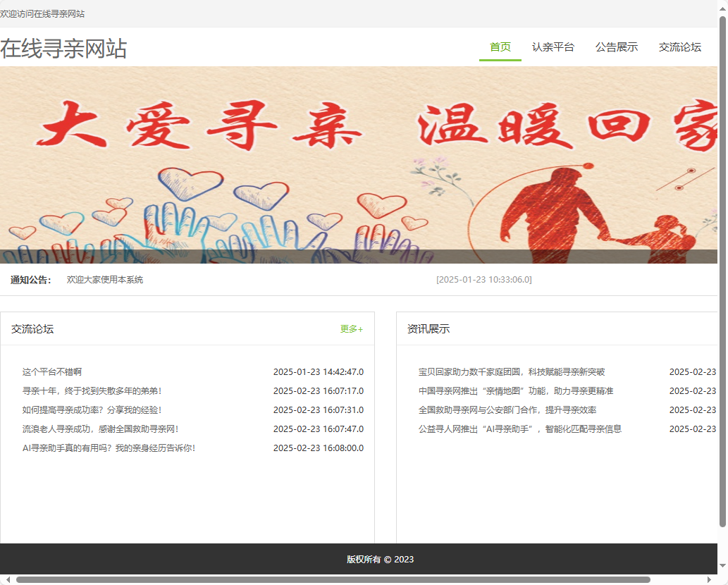Open the post 这个平台不错啊
This screenshot has width=728, height=585.
tap(52, 371)
